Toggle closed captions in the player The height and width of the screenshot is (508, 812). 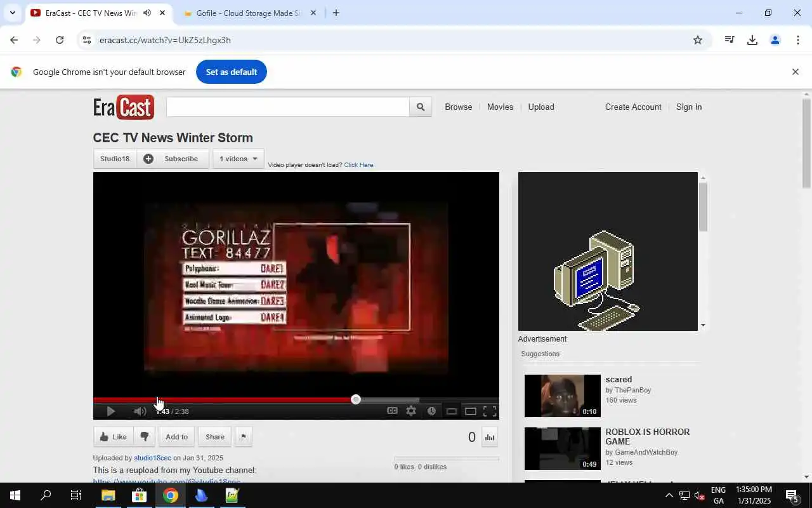point(393,411)
